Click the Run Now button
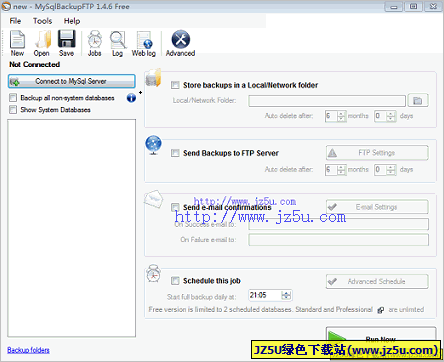This screenshot has width=444, height=362. click(x=381, y=334)
